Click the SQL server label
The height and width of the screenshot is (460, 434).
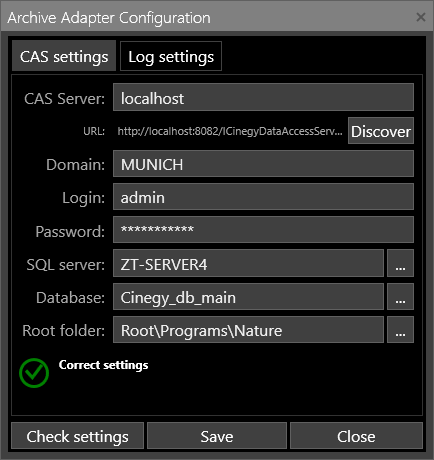(66, 265)
